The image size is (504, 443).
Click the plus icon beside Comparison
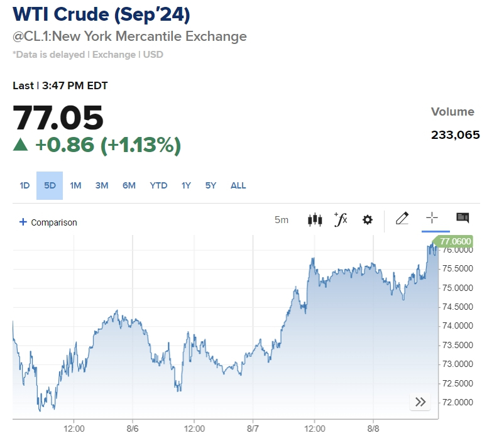pyautogui.click(x=23, y=222)
